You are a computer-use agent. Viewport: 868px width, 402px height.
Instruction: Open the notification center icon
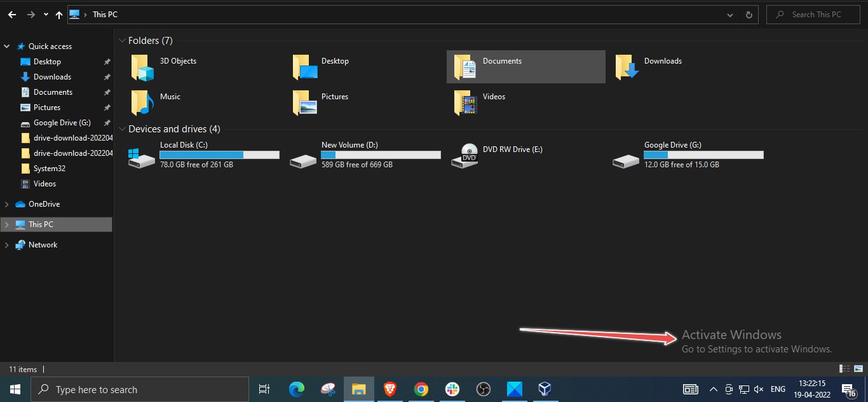point(848,389)
